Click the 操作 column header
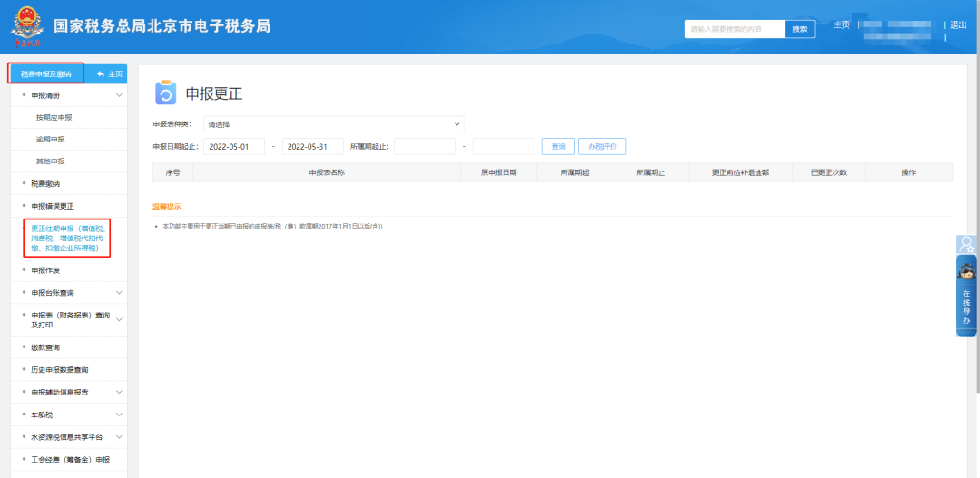Image resolution: width=980 pixels, height=478 pixels. [x=908, y=172]
